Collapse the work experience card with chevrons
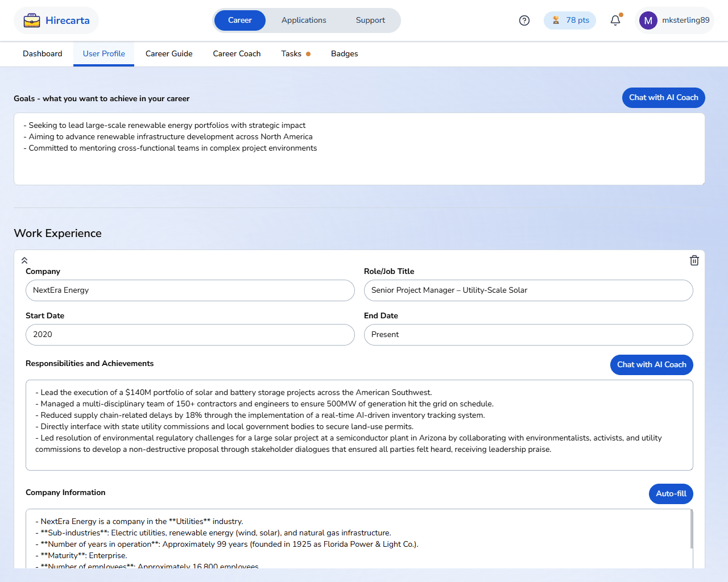The width and height of the screenshot is (728, 582). tap(24, 260)
